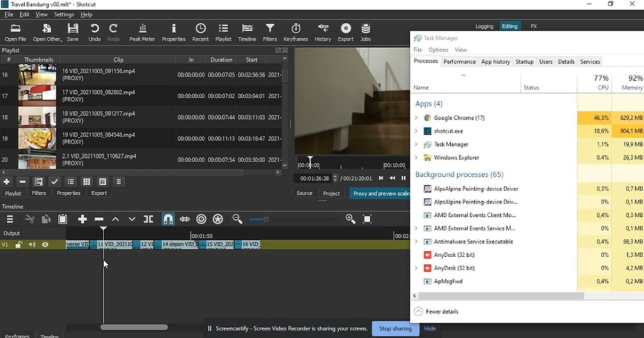Click Fewer details in Task Manager

point(441,312)
